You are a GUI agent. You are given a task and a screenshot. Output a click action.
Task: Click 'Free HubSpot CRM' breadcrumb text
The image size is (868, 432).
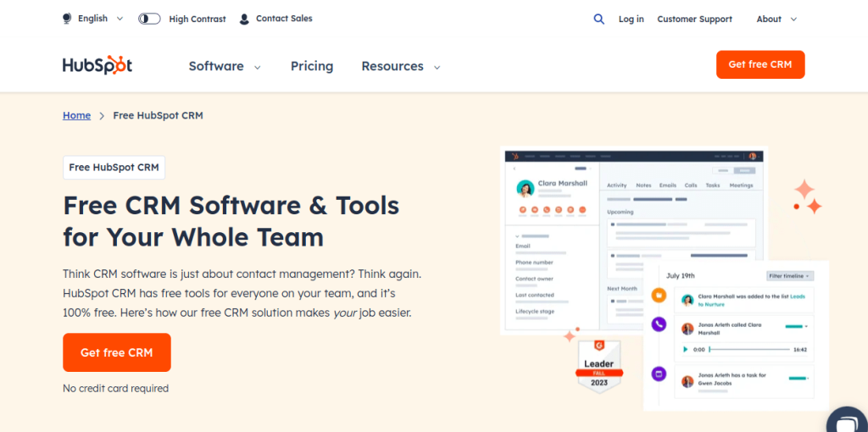click(x=158, y=115)
